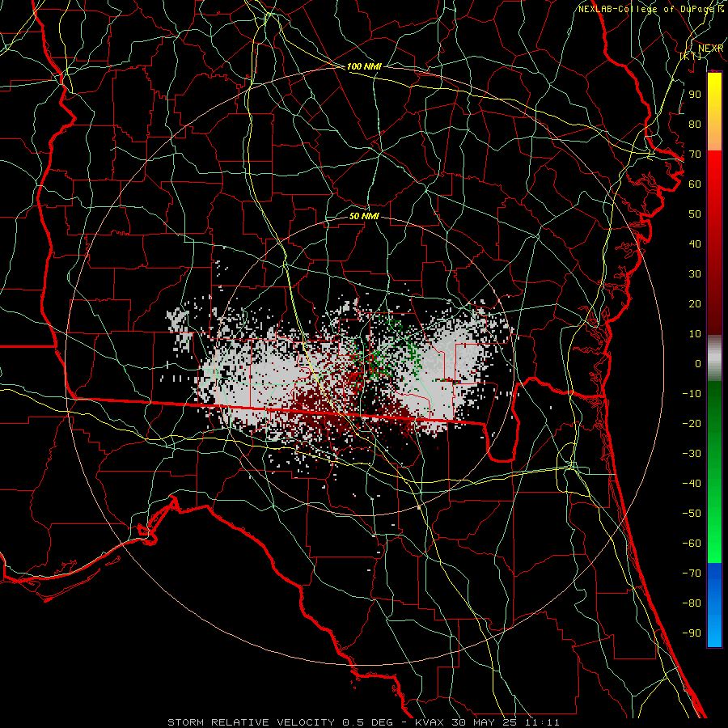The height and width of the screenshot is (728, 728).
Task: Click the "50 NMI" range ring label
Action: (x=364, y=216)
